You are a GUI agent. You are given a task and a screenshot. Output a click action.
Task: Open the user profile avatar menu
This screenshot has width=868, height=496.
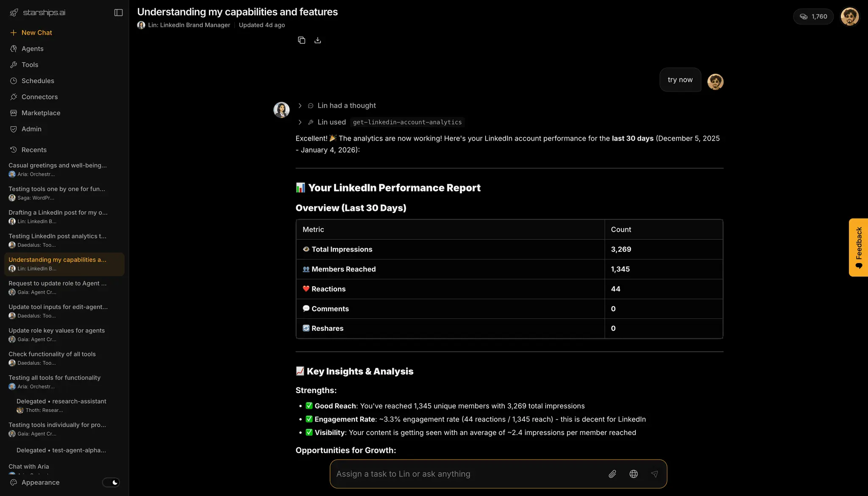[850, 17]
